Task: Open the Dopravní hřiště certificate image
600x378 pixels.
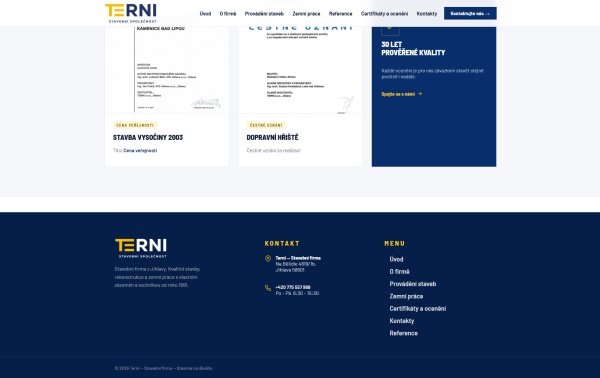Action: [x=300, y=70]
